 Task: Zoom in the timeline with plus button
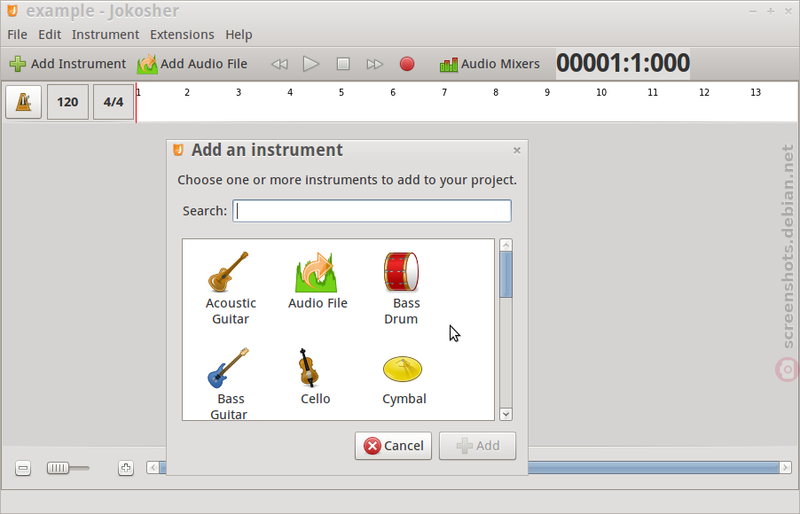tap(126, 468)
